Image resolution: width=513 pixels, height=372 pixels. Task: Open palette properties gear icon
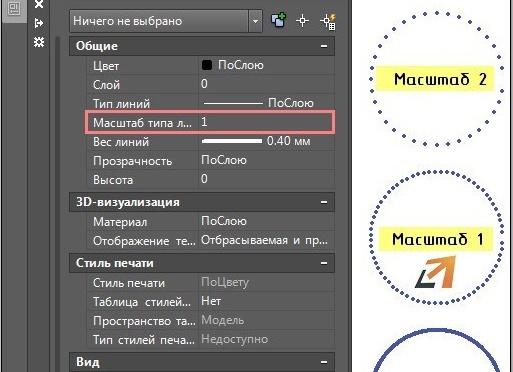(x=39, y=42)
